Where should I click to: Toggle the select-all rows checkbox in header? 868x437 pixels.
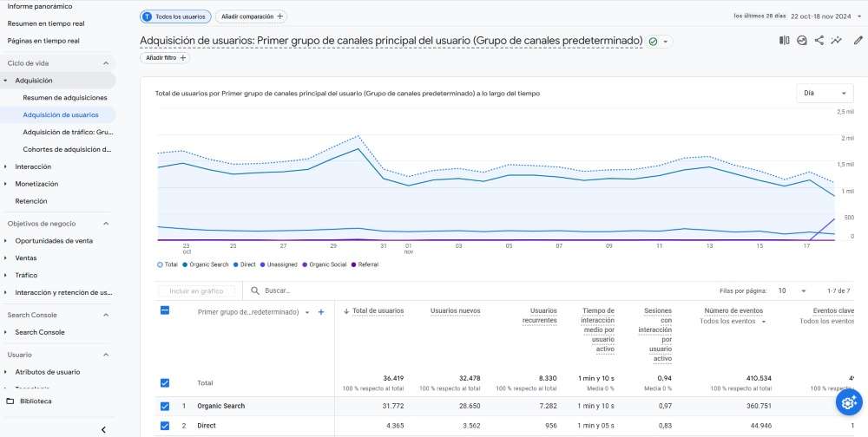[x=164, y=310]
